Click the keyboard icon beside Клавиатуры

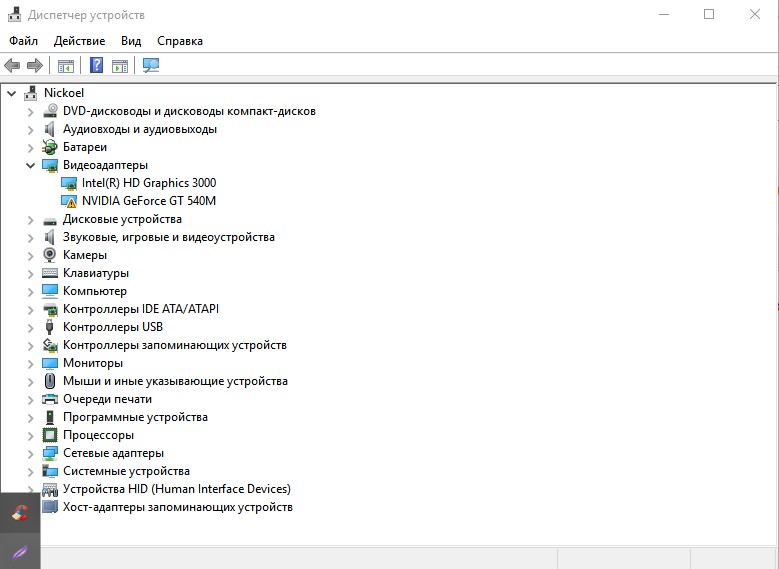[x=50, y=273]
